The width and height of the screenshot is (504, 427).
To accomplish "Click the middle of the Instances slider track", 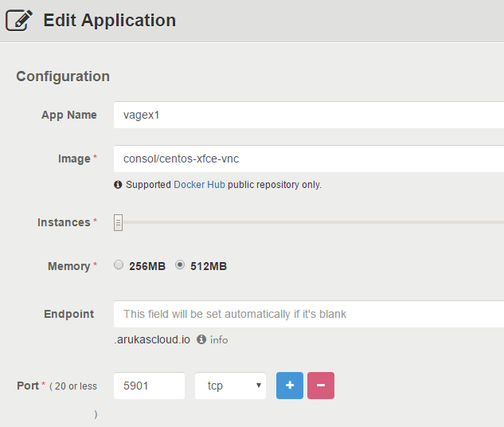I will point(311,222).
